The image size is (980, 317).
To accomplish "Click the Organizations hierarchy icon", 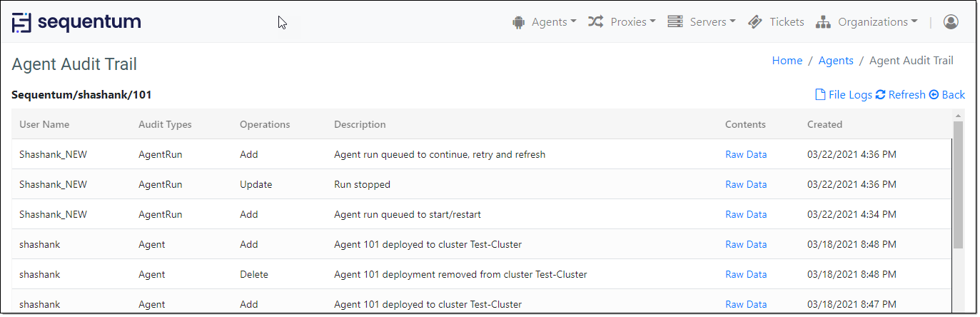I will pos(823,22).
